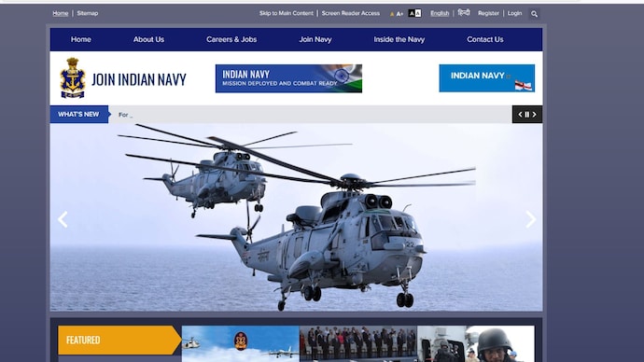The width and height of the screenshot is (644, 362).
Task: Open featured thumbnail with aircraft and crest
Action: point(240,344)
